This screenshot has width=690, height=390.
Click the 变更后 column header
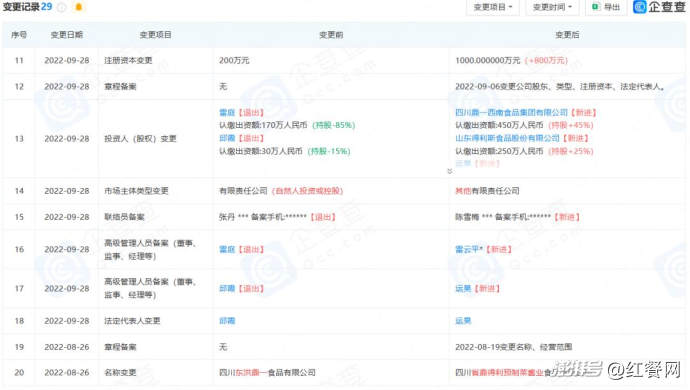[x=567, y=35]
